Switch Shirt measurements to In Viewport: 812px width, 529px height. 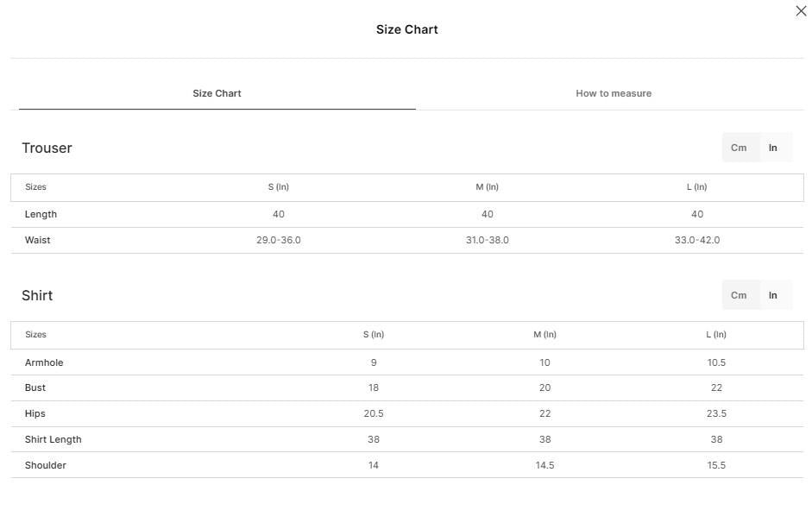[x=772, y=295]
